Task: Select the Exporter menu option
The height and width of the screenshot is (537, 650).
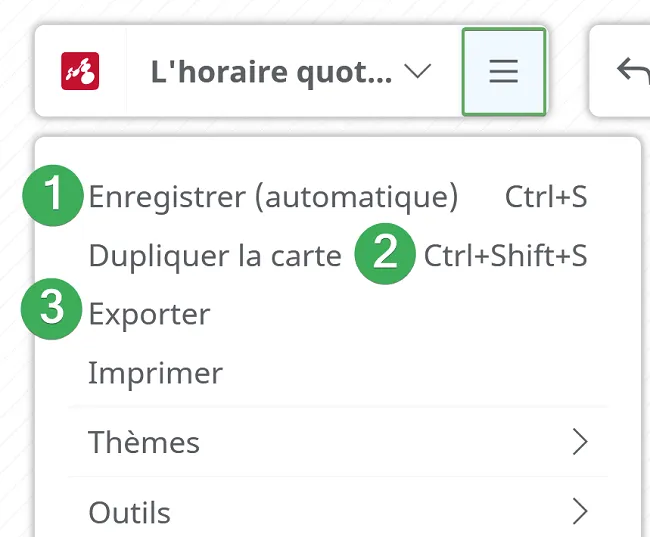Action: click(x=338, y=314)
